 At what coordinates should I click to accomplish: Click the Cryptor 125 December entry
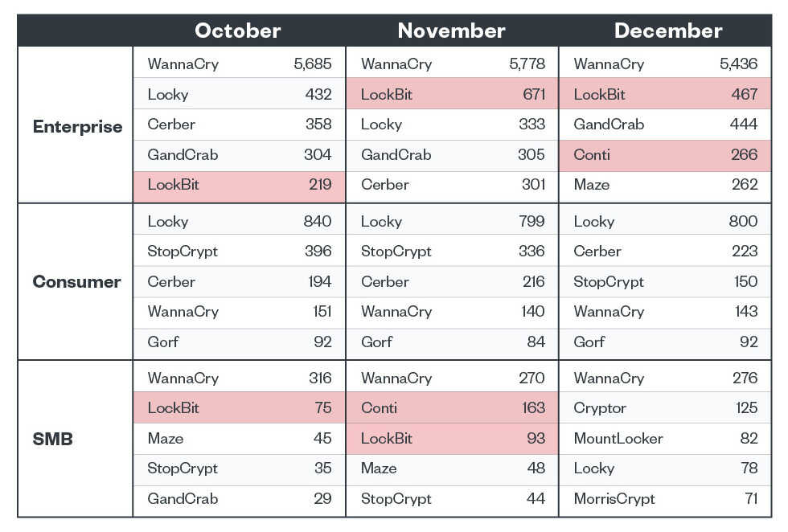point(665,408)
